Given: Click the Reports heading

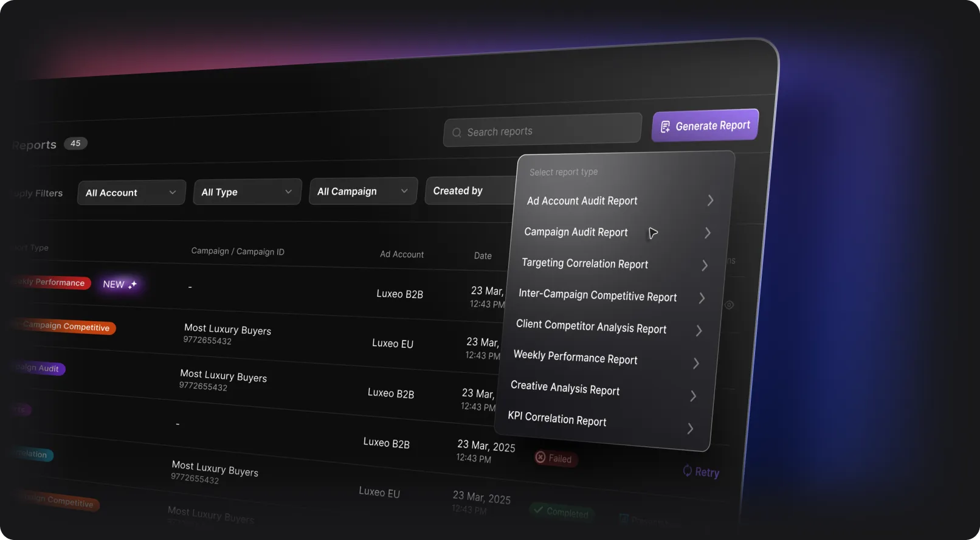Looking at the screenshot, I should pyautogui.click(x=34, y=145).
